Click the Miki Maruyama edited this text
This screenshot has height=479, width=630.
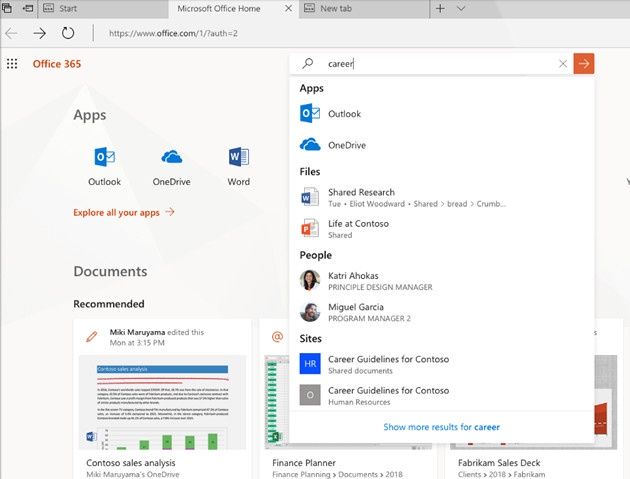157,332
